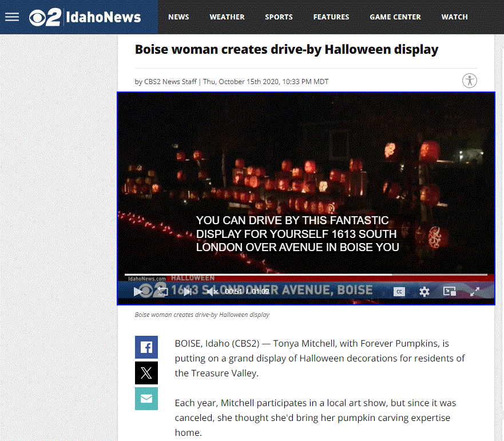This screenshot has height=441, width=504.
Task: Click the WATCH link
Action: (x=454, y=17)
